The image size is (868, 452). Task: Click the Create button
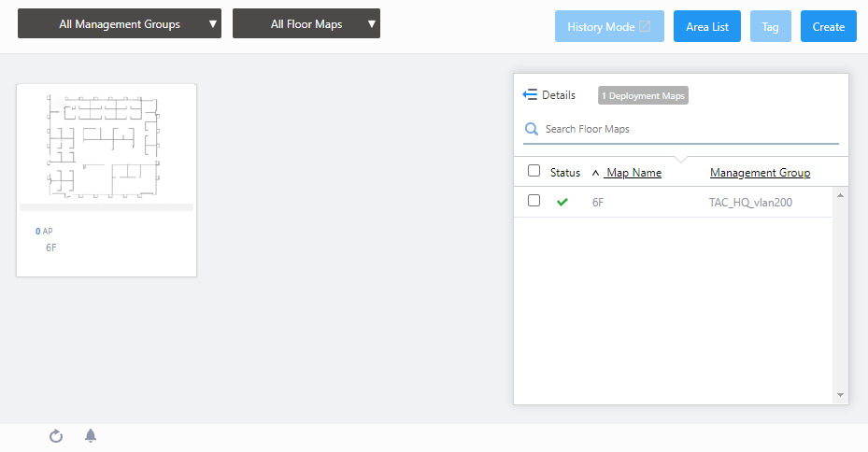(x=828, y=26)
